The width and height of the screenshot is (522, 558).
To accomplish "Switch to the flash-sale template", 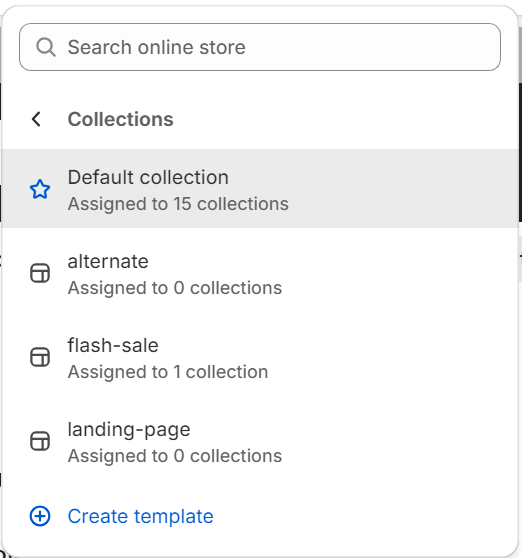I will (x=260, y=357).
